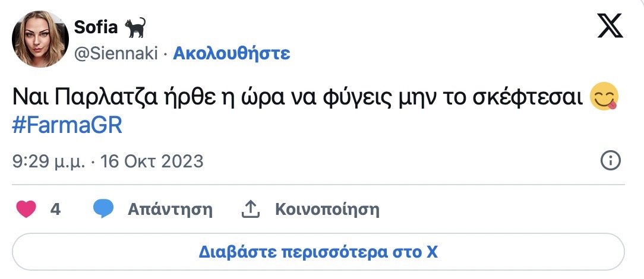Open the tweet info circle icon

[611, 160]
